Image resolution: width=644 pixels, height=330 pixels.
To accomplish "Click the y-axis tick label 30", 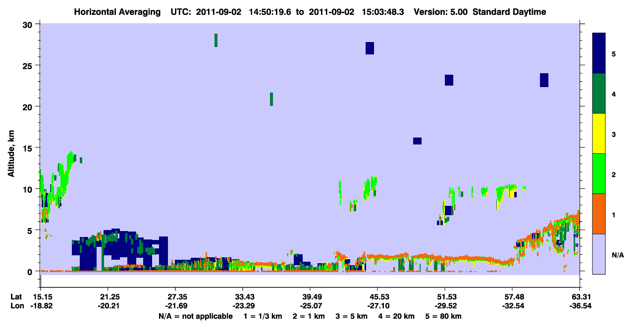I will coord(28,24).
